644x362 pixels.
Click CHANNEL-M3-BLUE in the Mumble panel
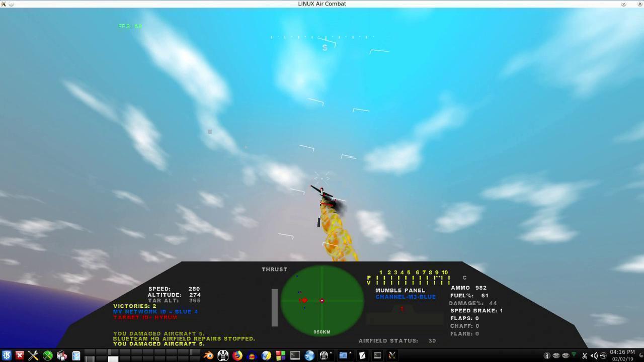click(x=406, y=297)
